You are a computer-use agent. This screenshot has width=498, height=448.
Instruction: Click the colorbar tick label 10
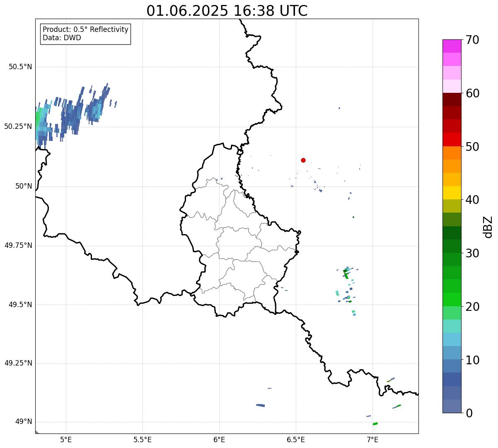click(473, 360)
